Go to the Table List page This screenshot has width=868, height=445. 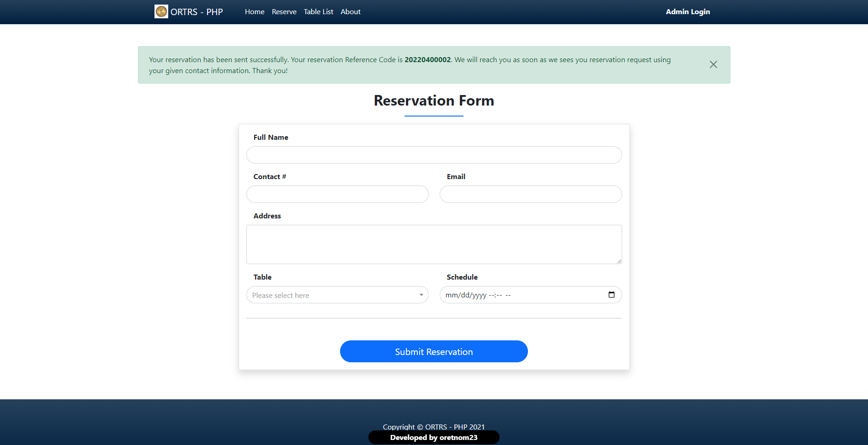pyautogui.click(x=318, y=11)
